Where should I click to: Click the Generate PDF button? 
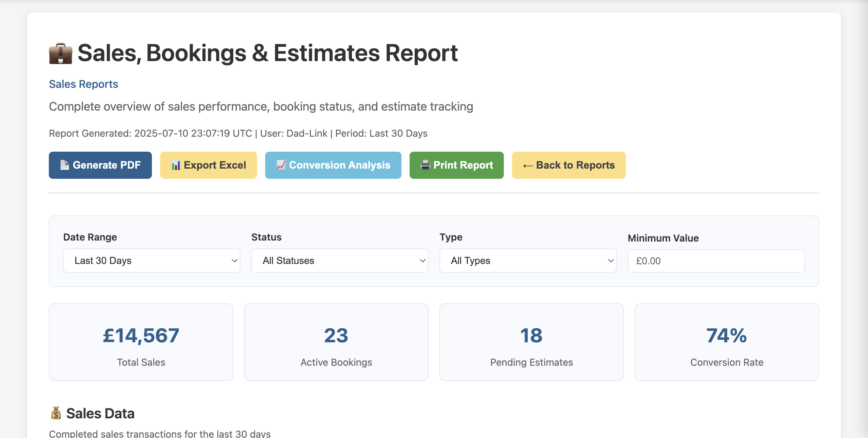[100, 165]
